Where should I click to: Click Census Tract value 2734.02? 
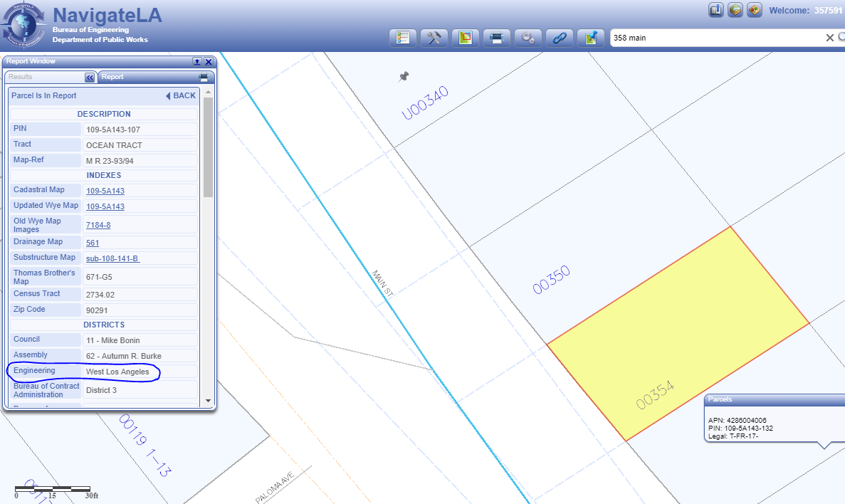[100, 295]
